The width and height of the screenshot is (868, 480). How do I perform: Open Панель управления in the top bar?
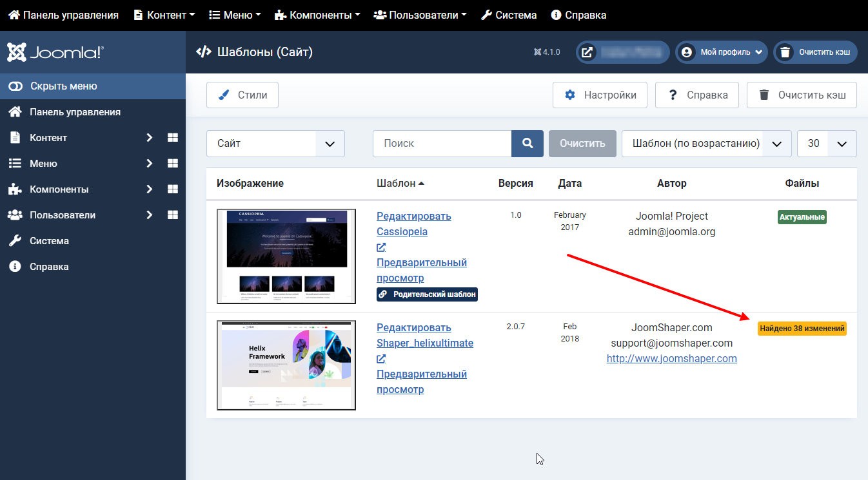tap(63, 15)
